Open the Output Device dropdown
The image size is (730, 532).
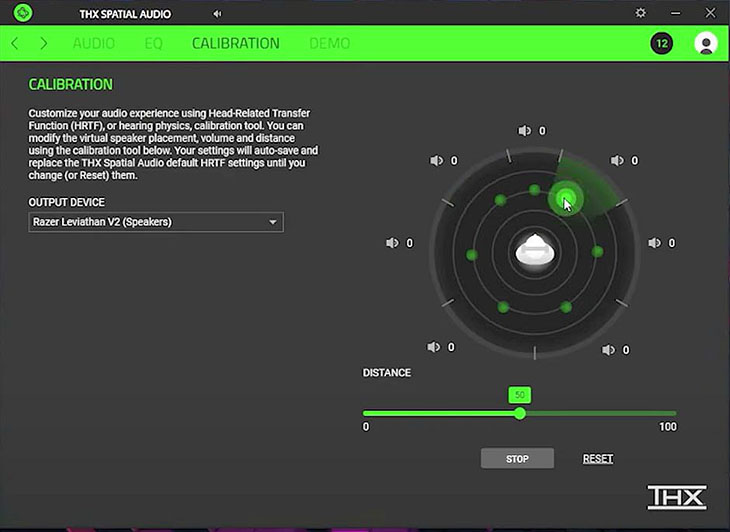(x=156, y=222)
